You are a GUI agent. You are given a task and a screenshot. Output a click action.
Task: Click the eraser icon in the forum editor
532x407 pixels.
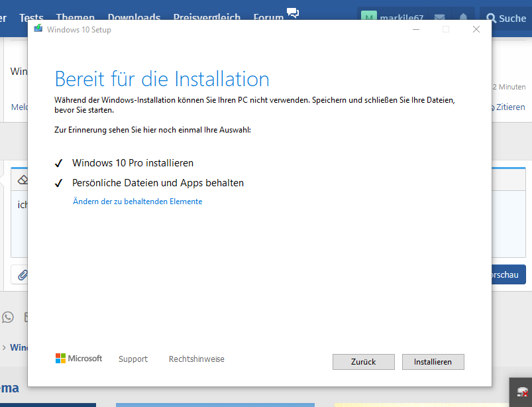(23, 180)
